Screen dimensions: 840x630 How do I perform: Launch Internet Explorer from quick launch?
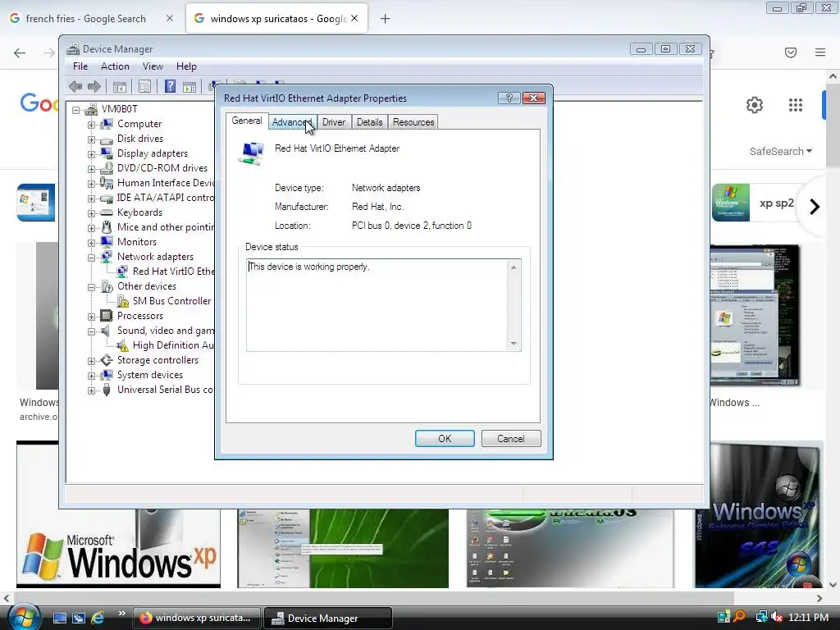(x=98, y=618)
